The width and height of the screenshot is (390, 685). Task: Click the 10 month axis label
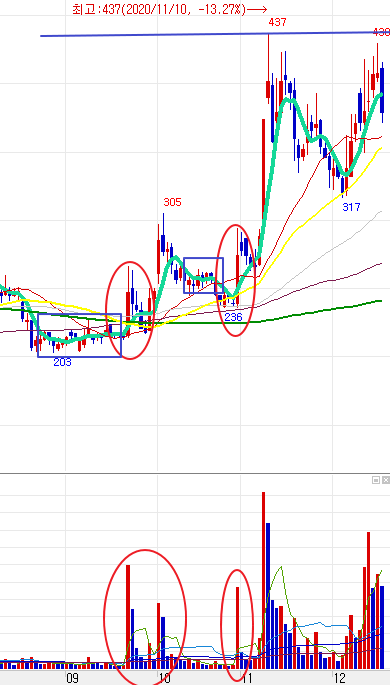coord(164,678)
